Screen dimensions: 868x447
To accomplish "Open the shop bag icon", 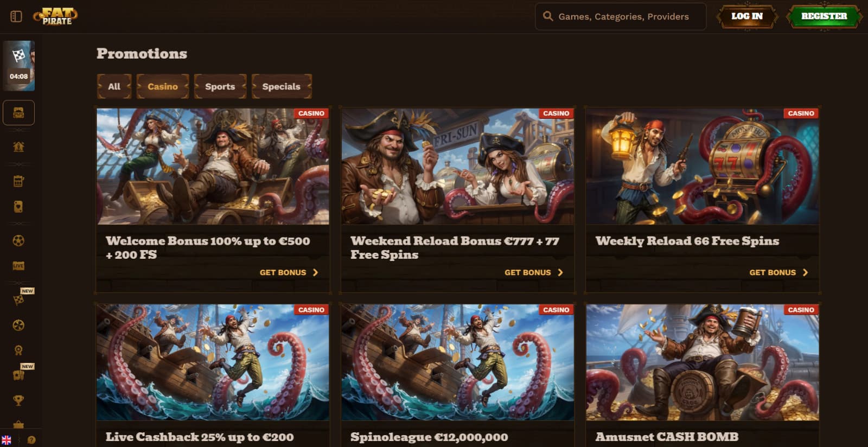I will tap(18, 424).
